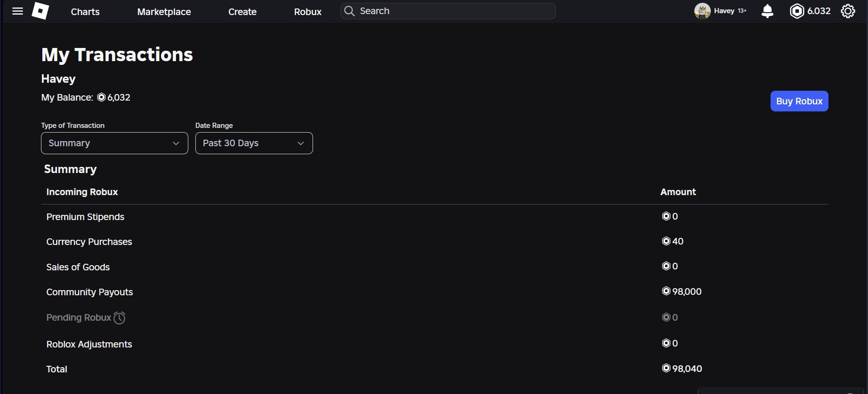Select the Robux nav item

point(308,12)
